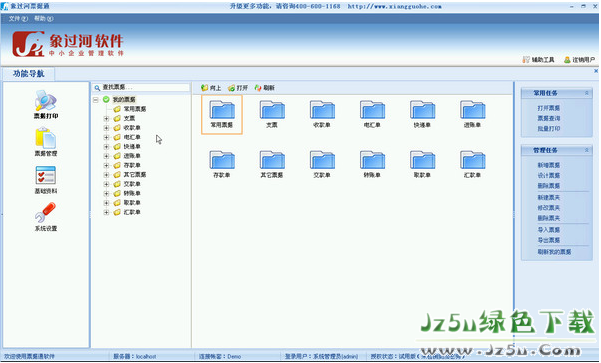
Task: Expand the 支票 tree node
Action: click(106, 118)
